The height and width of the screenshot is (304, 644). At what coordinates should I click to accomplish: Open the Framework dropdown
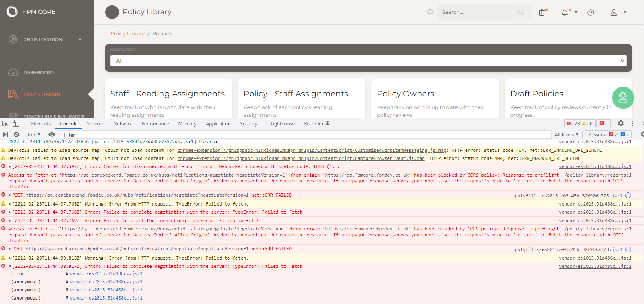click(368, 61)
